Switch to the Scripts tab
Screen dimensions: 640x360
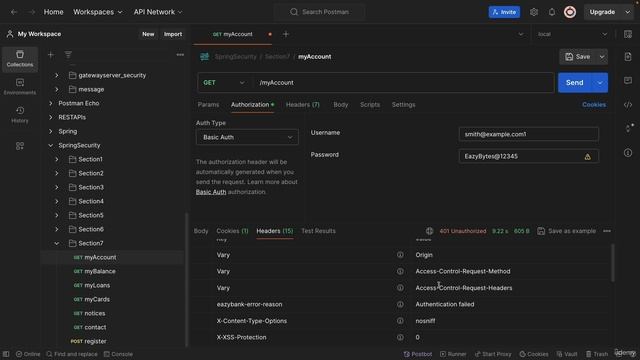[x=370, y=105]
